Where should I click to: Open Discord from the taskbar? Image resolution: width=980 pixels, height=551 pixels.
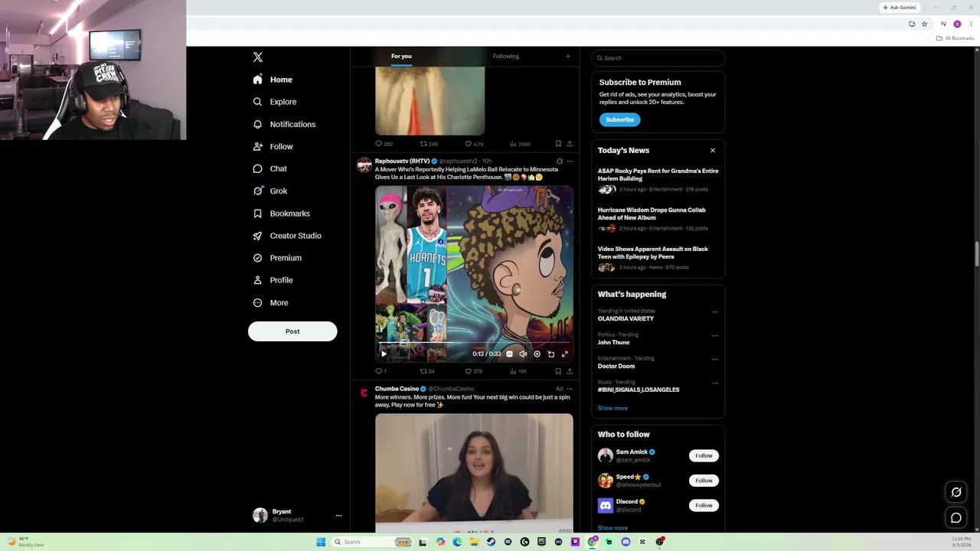pyautogui.click(x=626, y=542)
